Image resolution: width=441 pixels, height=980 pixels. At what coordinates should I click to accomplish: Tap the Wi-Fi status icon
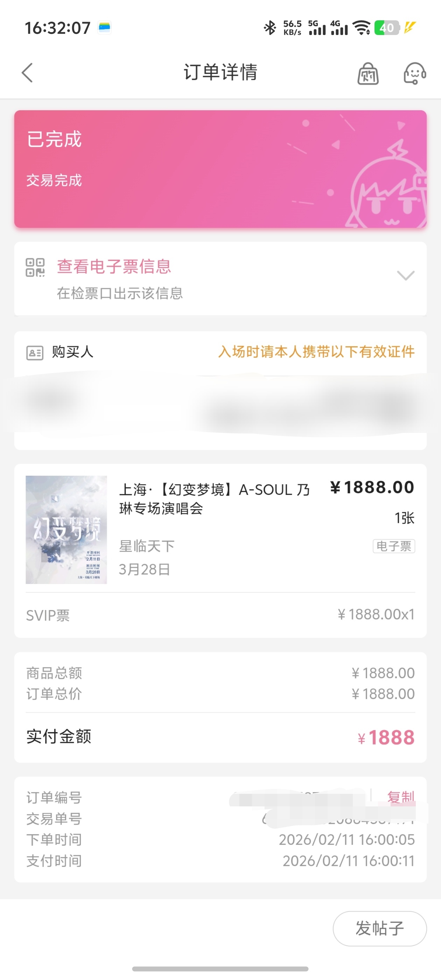[x=362, y=28]
